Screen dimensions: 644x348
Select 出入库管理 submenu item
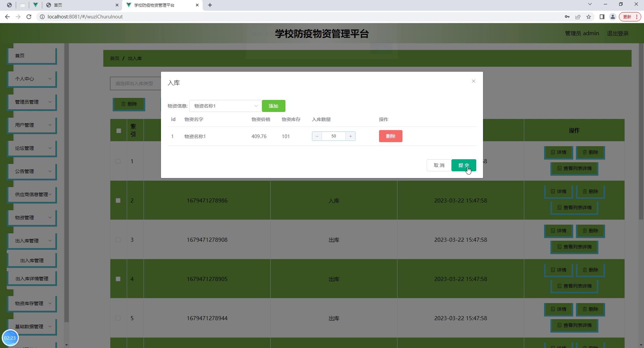coord(32,260)
